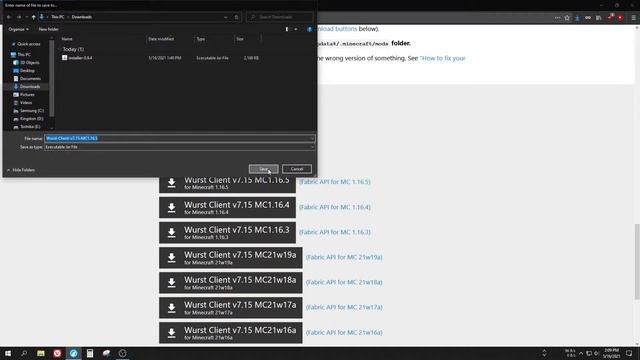Open the view options dropdown arrow
The width and height of the screenshot is (640, 360).
(296, 29)
